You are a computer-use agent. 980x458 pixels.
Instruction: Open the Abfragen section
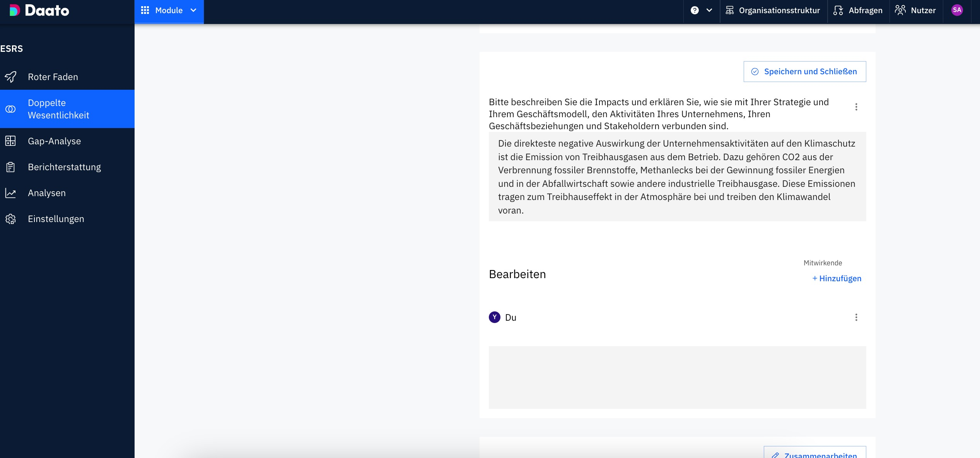858,10
